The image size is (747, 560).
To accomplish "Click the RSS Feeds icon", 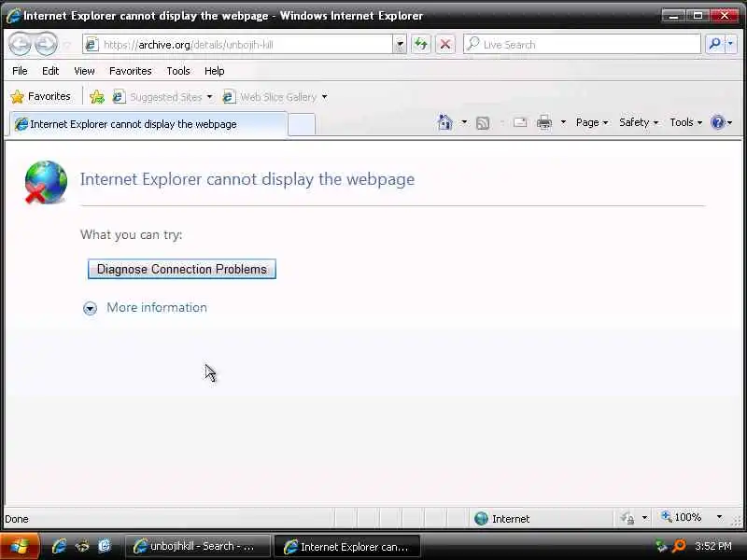I will click(483, 123).
